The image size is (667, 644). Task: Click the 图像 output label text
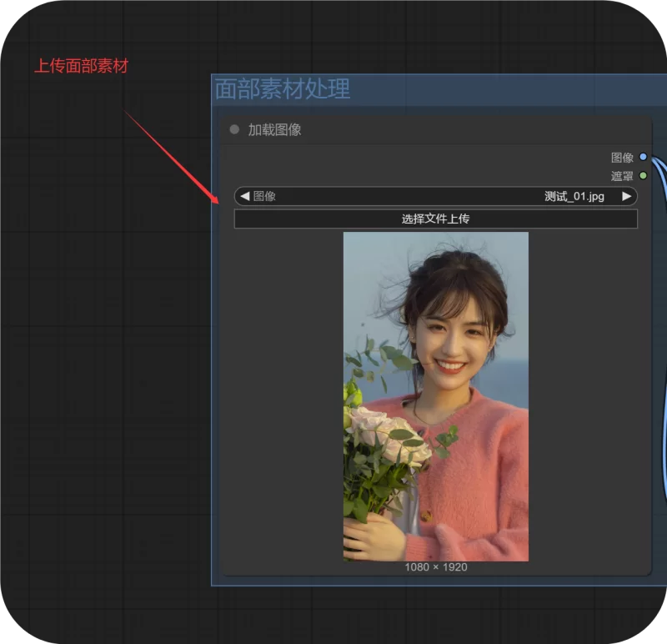tap(622, 158)
